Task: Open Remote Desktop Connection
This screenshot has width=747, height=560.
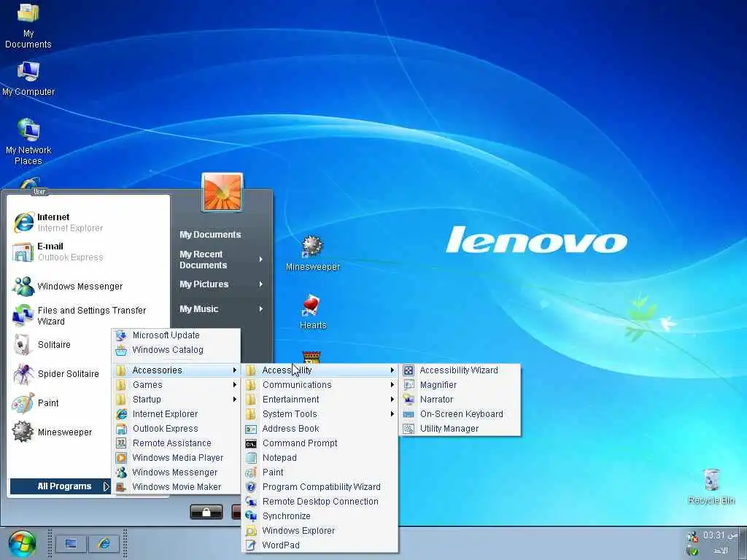Action: click(320, 502)
